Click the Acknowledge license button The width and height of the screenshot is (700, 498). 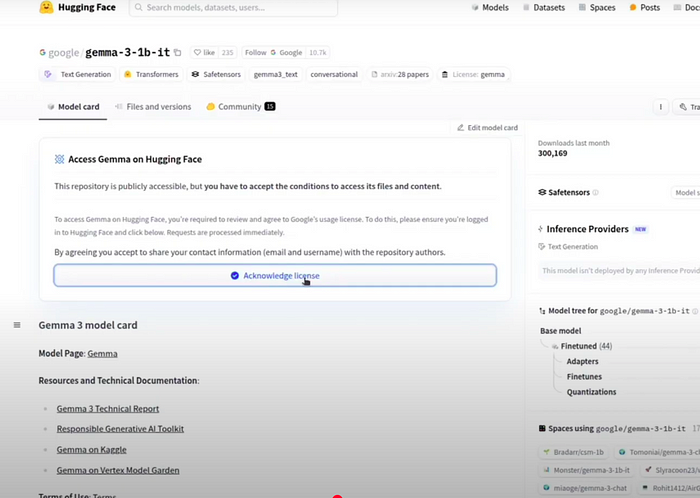point(275,275)
